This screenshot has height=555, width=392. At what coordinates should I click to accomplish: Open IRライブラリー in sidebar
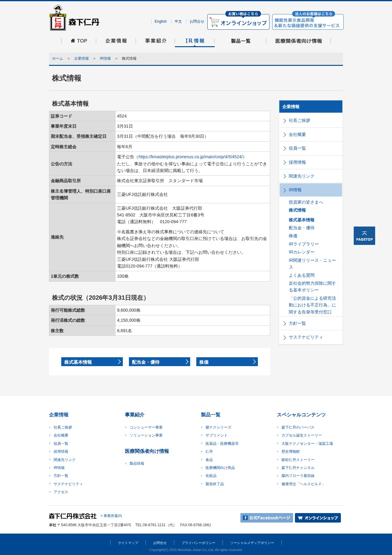[x=304, y=244]
